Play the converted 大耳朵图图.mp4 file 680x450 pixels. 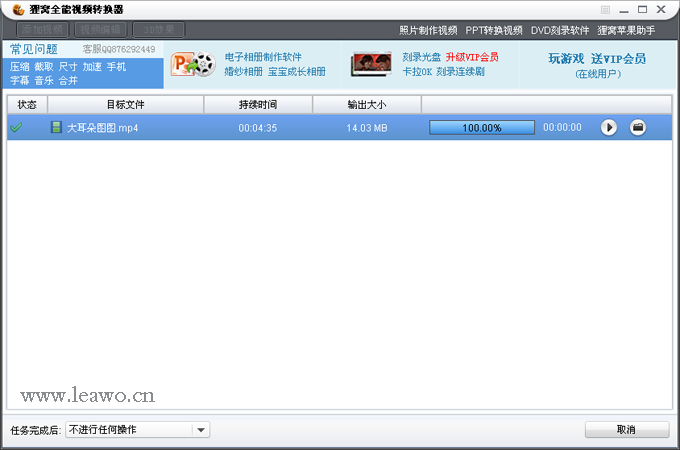point(608,127)
